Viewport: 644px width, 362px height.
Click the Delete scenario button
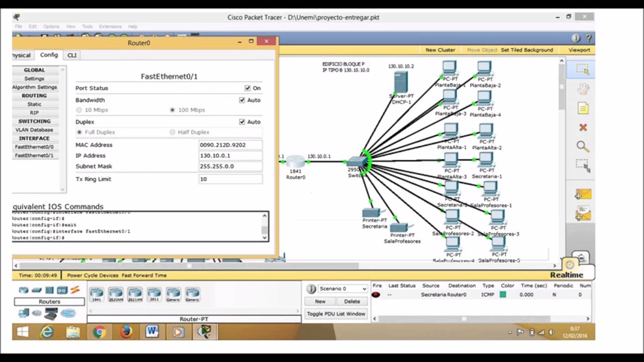(x=352, y=301)
